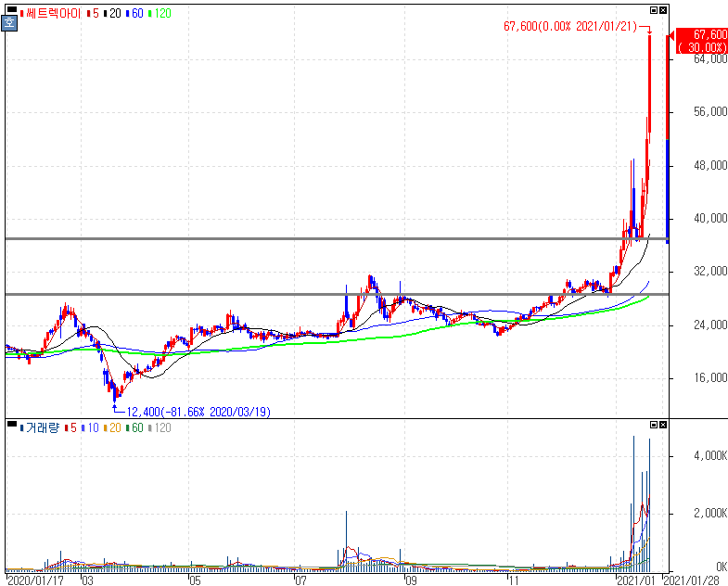Screen dimensions: 728x586
Task: Click the 2021/01/28 end date label
Action: 691,580
